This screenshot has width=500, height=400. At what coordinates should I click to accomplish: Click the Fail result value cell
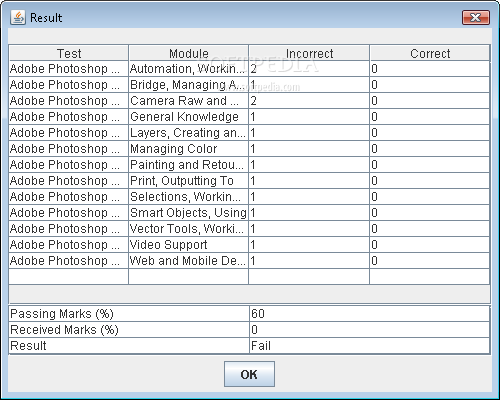369,346
